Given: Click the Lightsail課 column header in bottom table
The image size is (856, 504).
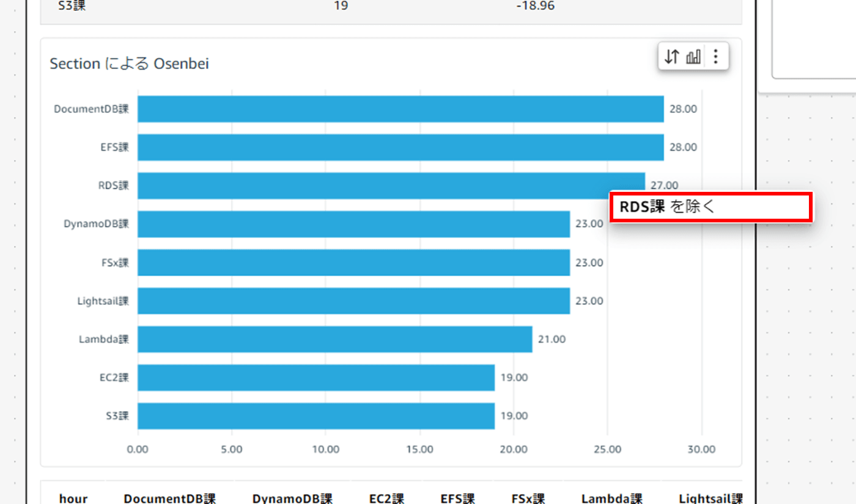Looking at the screenshot, I should click(710, 498).
